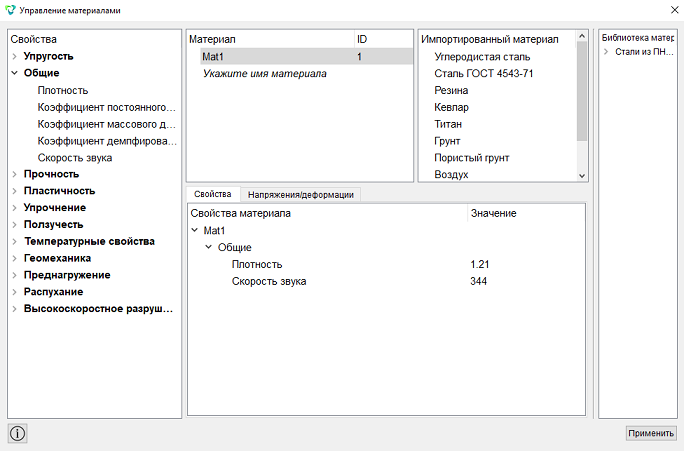Image resolution: width=684 pixels, height=451 pixels.
Task: Expand the Прочность category
Action: pos(14,174)
